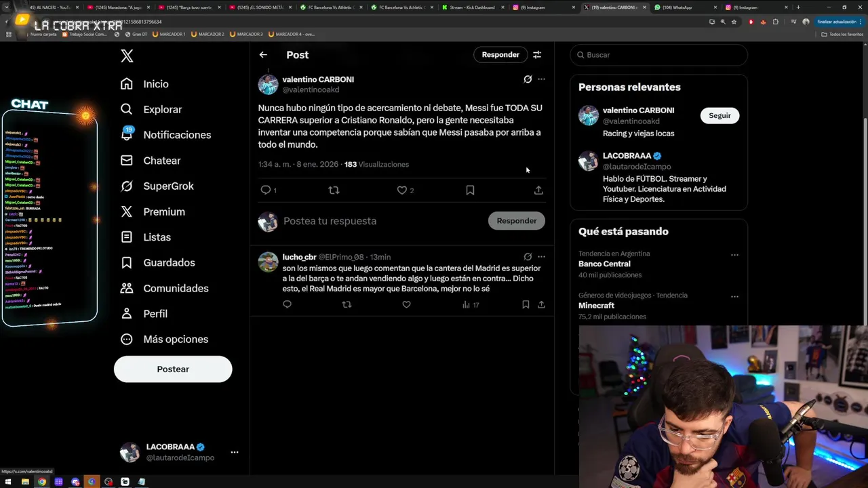
Task: Open Perfil in sidebar
Action: point(144,314)
